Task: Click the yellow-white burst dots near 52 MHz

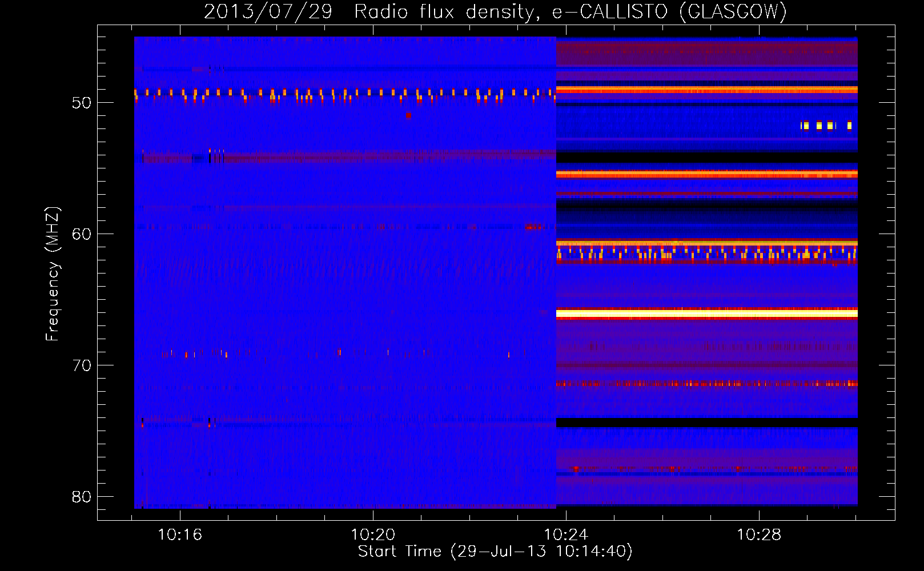Action: [827, 126]
